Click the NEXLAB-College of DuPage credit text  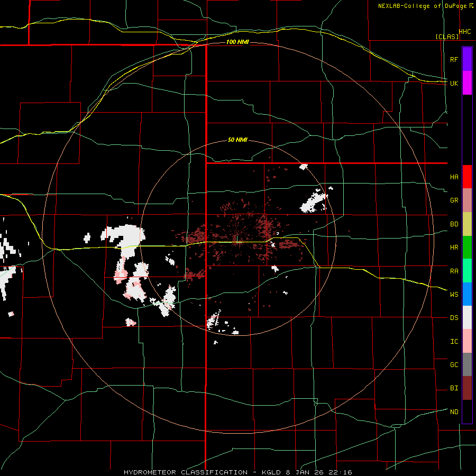pos(422,6)
